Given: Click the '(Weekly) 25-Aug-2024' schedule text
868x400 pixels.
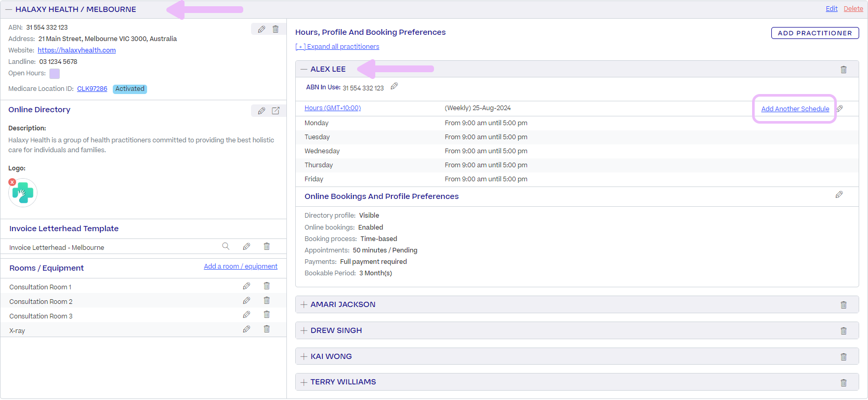Looking at the screenshot, I should (478, 108).
